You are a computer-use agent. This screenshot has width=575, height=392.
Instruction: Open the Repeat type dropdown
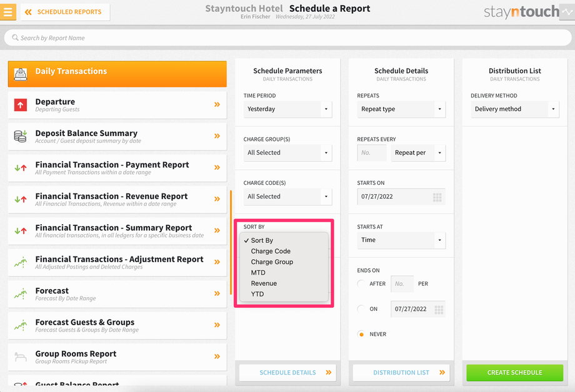[401, 109]
